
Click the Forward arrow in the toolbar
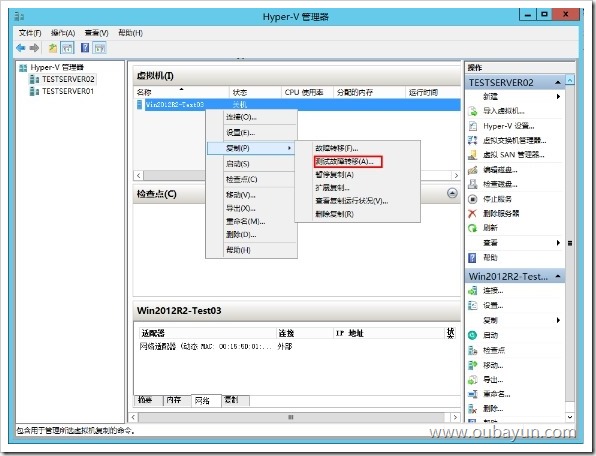(34, 48)
